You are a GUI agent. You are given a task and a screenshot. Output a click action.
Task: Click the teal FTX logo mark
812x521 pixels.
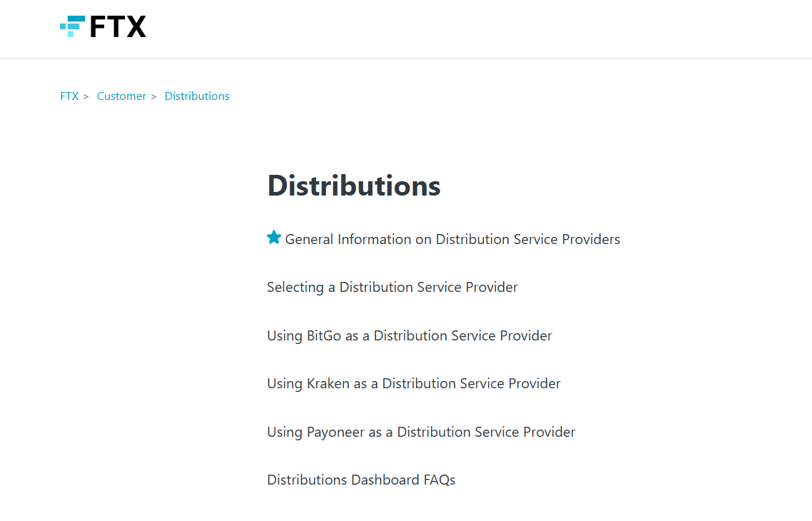tap(72, 26)
